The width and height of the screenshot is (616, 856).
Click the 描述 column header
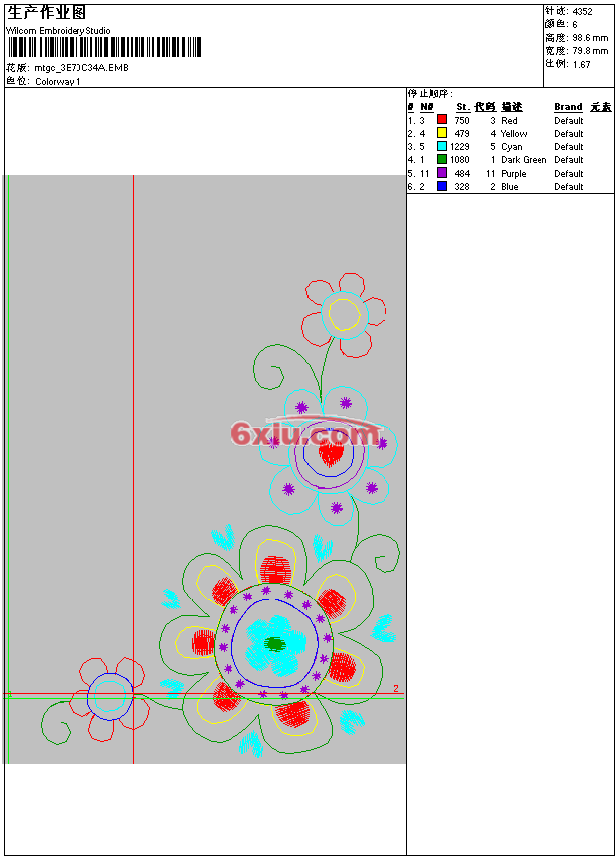point(512,107)
